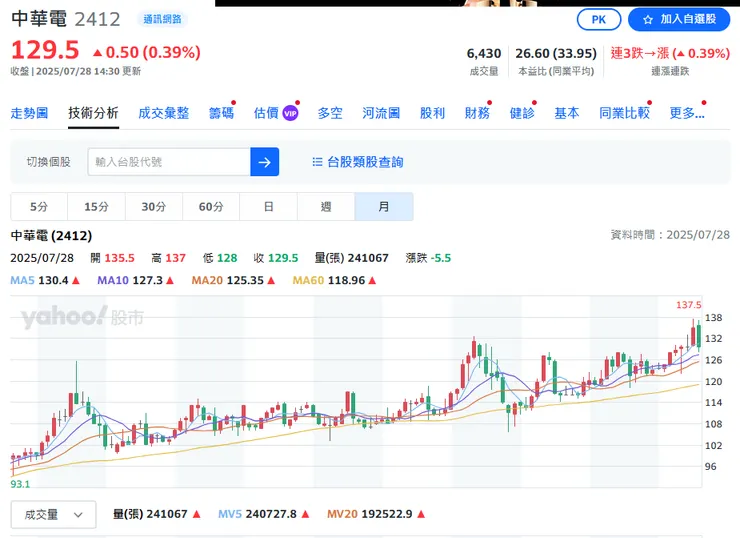740x538 pixels.
Task: Click the 137.5 high price marker
Action: tap(689, 305)
